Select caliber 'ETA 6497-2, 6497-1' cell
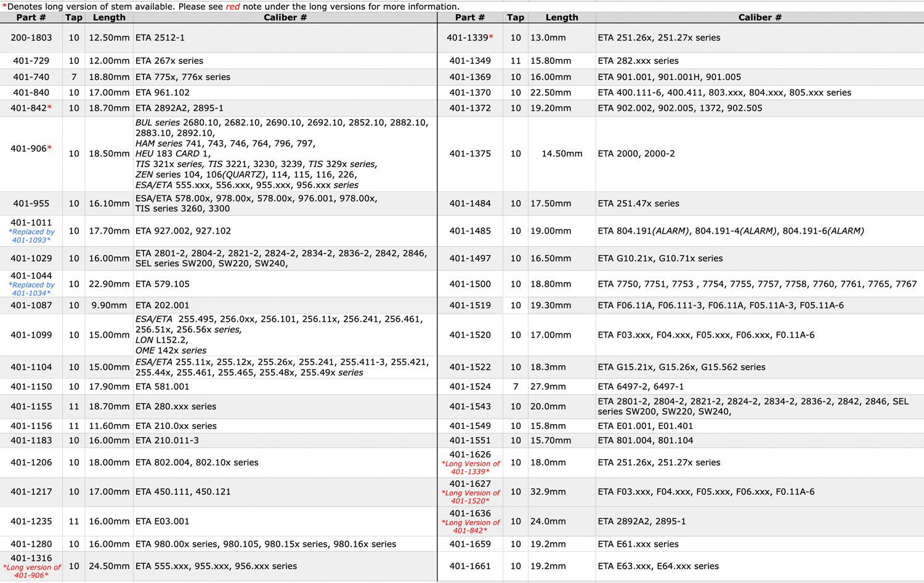This screenshot has width=924, height=583. [760, 386]
